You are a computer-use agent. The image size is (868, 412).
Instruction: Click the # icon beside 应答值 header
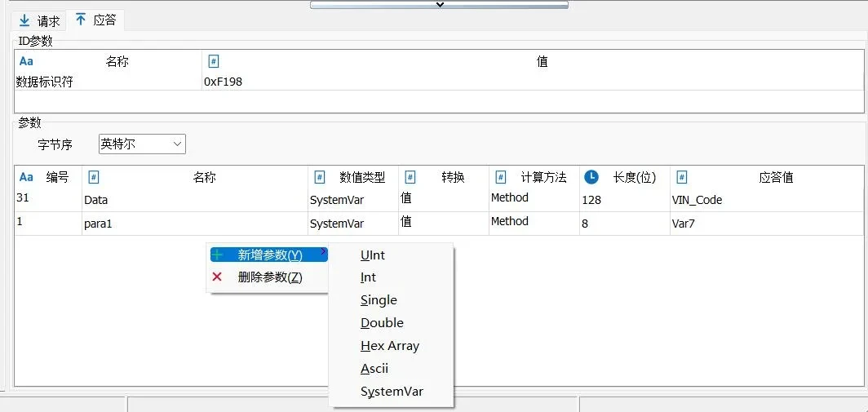click(682, 177)
